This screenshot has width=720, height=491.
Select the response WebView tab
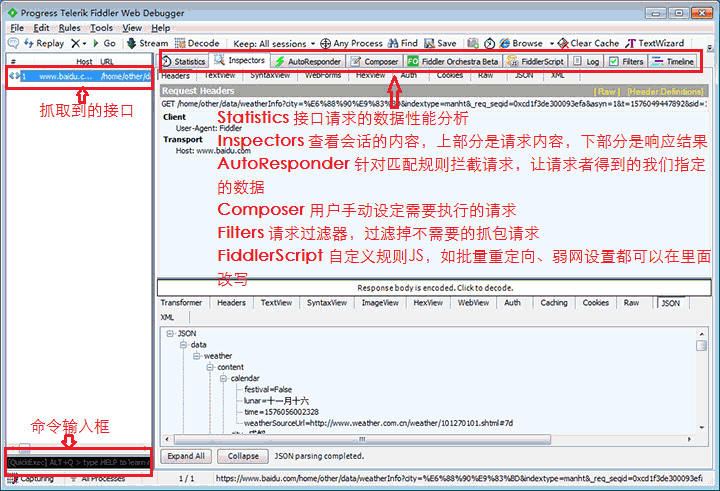(473, 303)
